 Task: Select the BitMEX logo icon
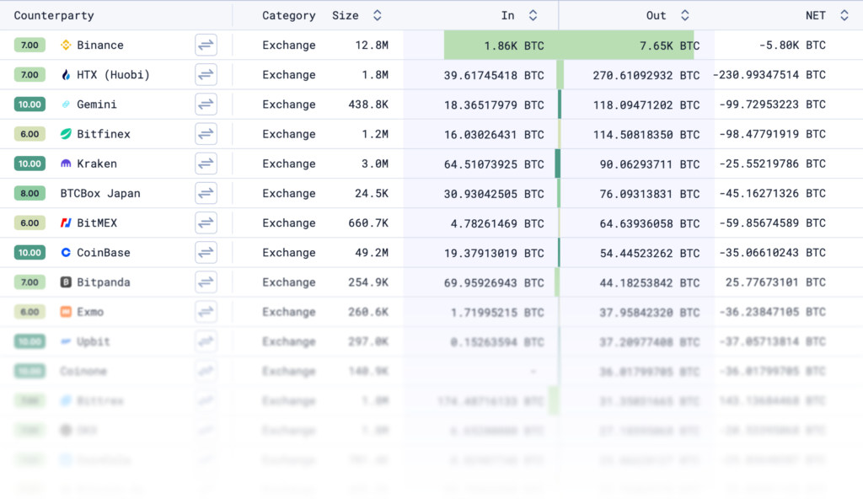(66, 223)
